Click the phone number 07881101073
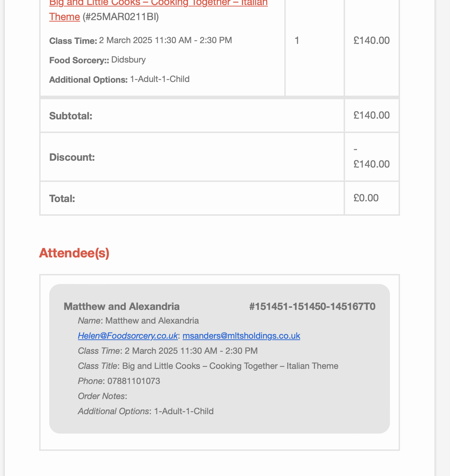 click(134, 381)
